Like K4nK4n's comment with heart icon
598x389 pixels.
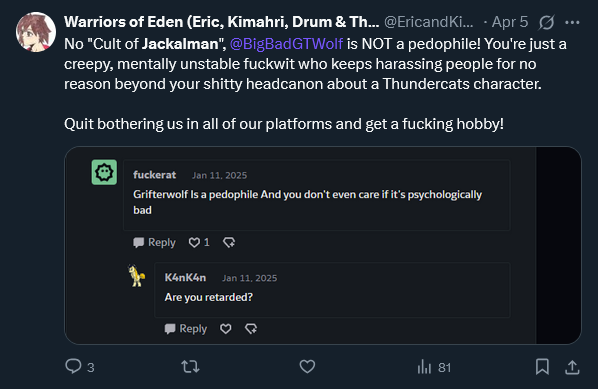[225, 329]
